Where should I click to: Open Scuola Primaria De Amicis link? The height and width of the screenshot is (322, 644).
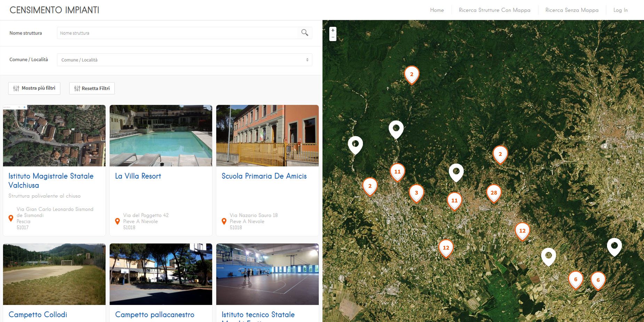(x=264, y=176)
